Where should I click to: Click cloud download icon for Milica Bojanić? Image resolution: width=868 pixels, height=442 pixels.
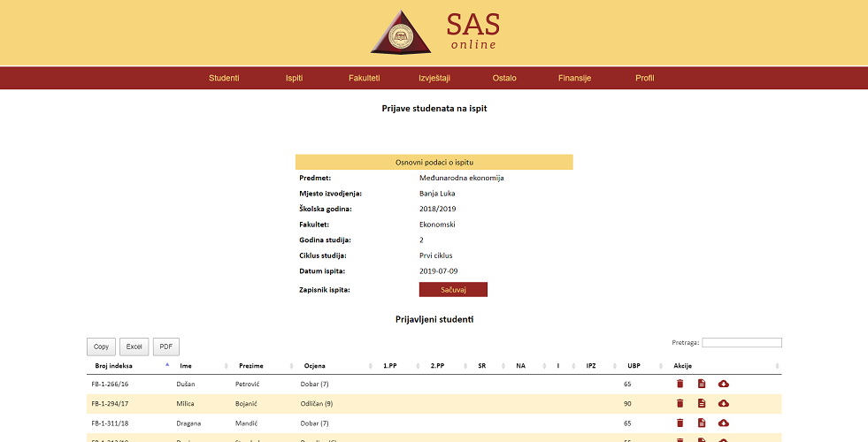[x=724, y=403]
